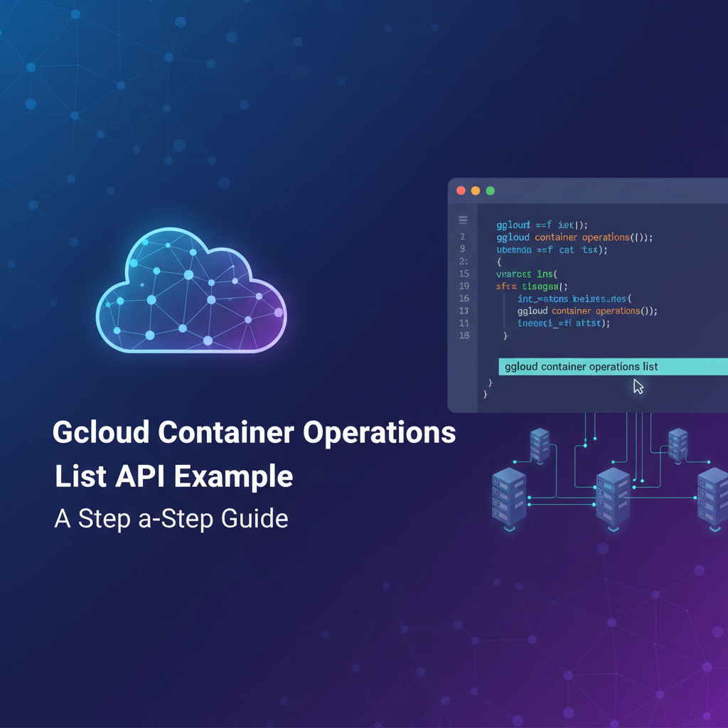Click the small server icon at top right
728x728 pixels.
(677, 444)
